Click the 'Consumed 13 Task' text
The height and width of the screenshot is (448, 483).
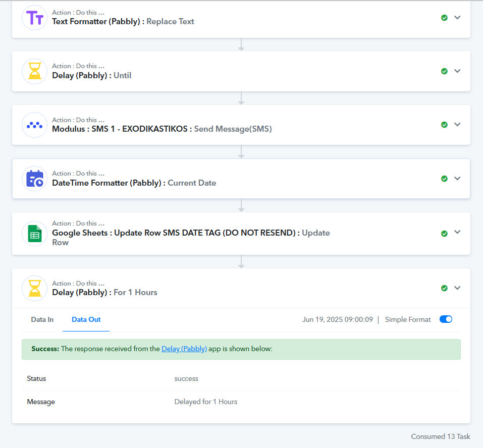[441, 436]
